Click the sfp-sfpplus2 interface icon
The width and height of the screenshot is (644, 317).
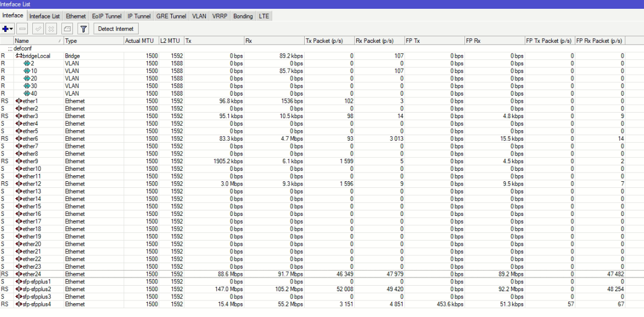[19, 289]
